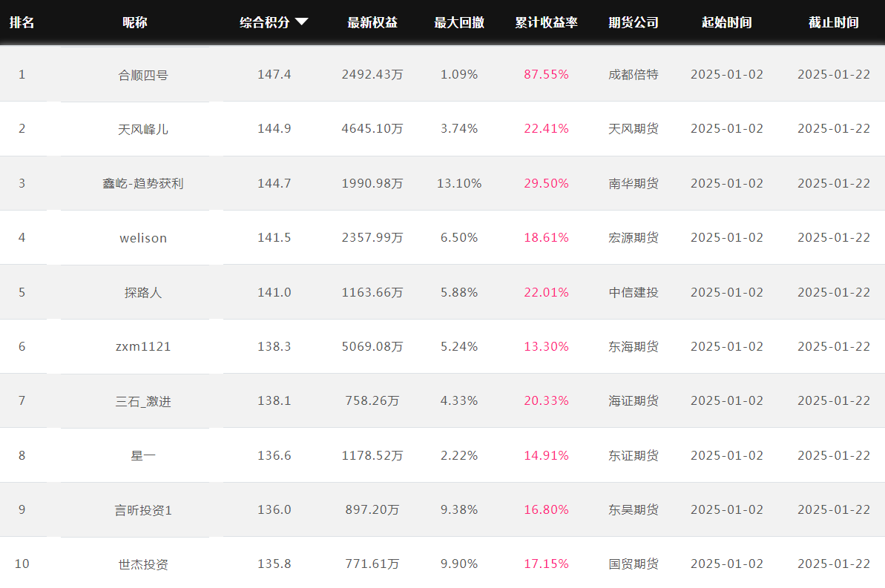Select the futures company 东证期货

pos(634,455)
